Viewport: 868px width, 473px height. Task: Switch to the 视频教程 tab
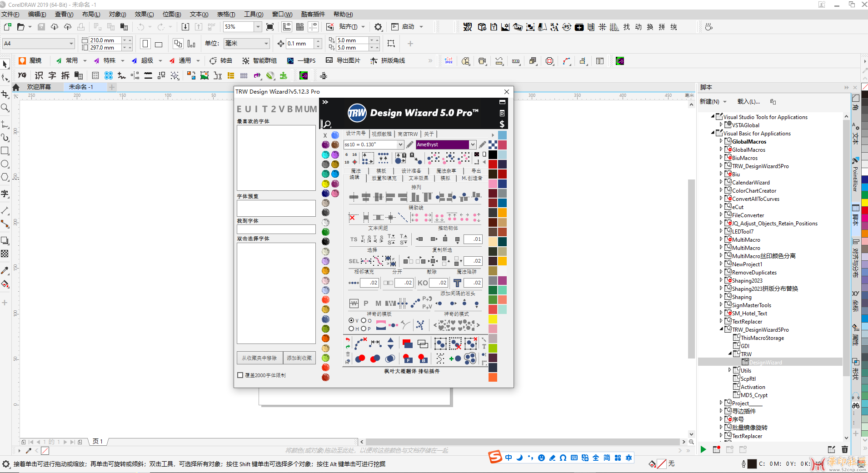click(x=381, y=134)
